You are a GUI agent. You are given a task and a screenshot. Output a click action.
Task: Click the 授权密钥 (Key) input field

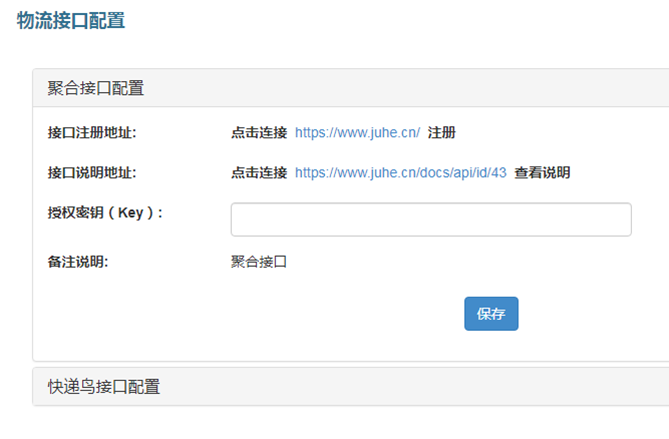(431, 220)
